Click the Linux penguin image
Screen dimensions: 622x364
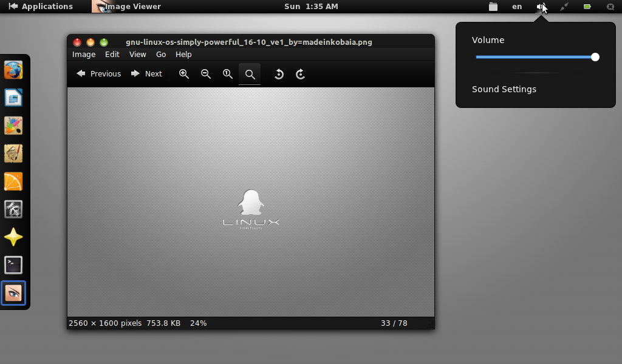coord(251,201)
